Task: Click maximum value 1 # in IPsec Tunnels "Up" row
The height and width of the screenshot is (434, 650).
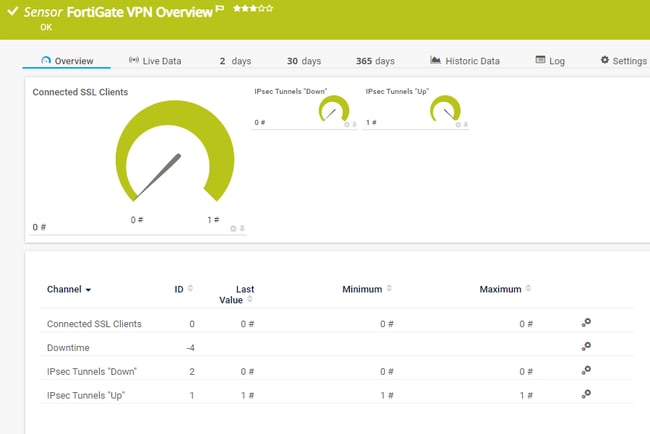Action: [x=526, y=395]
